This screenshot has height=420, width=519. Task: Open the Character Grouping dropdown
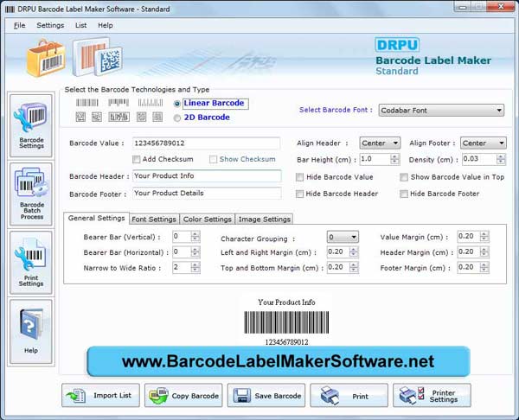(343, 237)
